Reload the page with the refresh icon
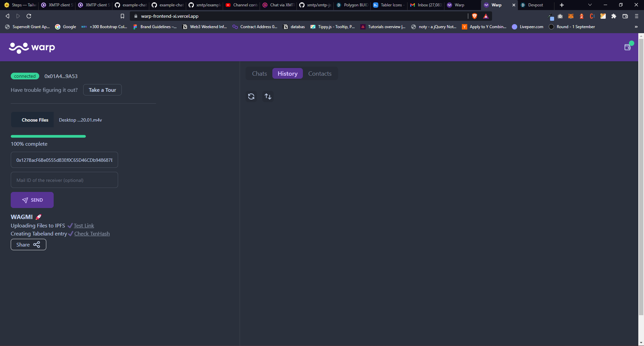644x346 pixels. 29,16
